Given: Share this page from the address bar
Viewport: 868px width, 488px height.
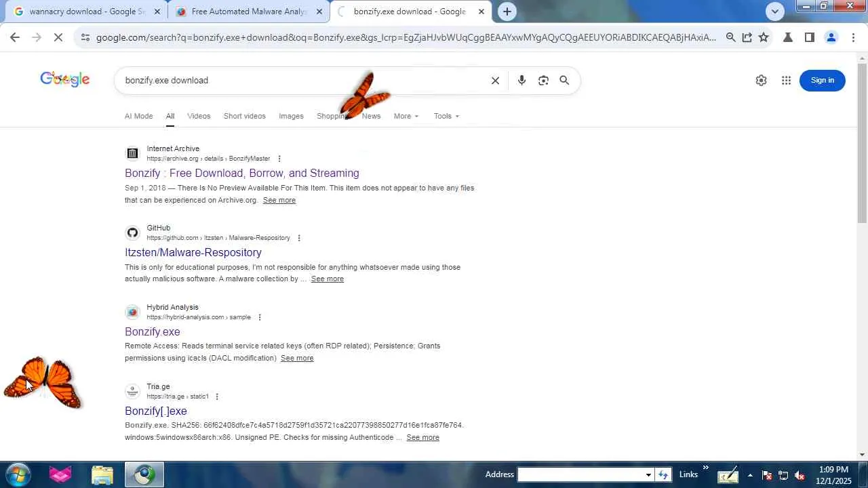Looking at the screenshot, I should [x=747, y=38].
